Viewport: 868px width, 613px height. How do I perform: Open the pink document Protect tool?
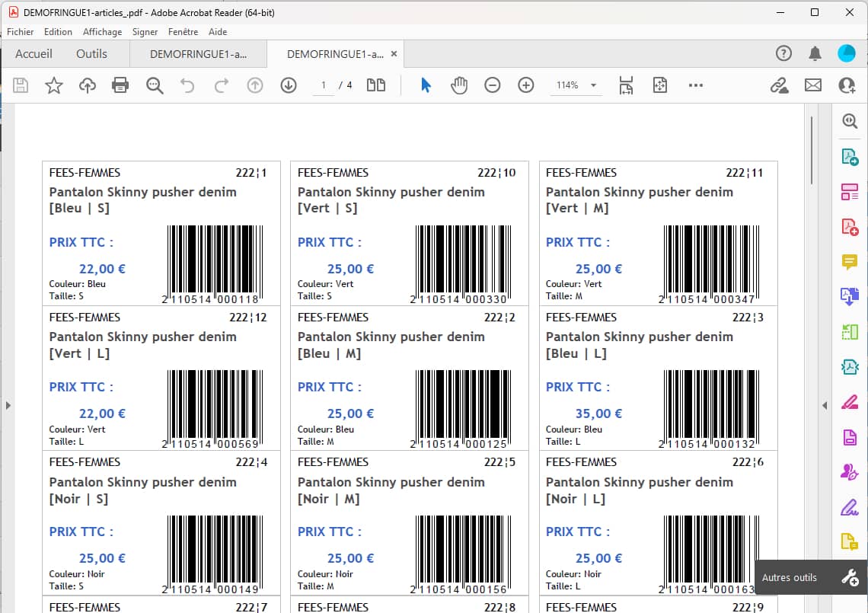pyautogui.click(x=850, y=437)
